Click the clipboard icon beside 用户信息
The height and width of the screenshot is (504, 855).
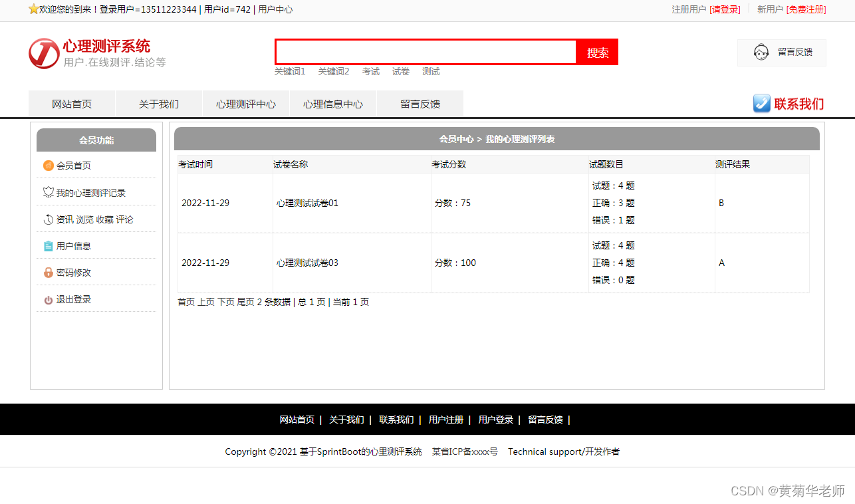click(x=47, y=245)
